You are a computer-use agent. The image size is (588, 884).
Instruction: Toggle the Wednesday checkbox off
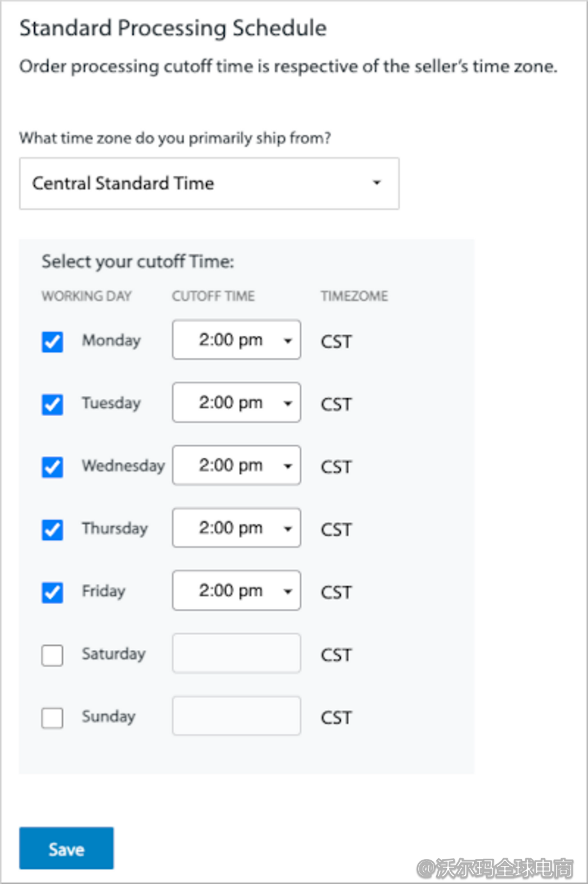coord(53,467)
